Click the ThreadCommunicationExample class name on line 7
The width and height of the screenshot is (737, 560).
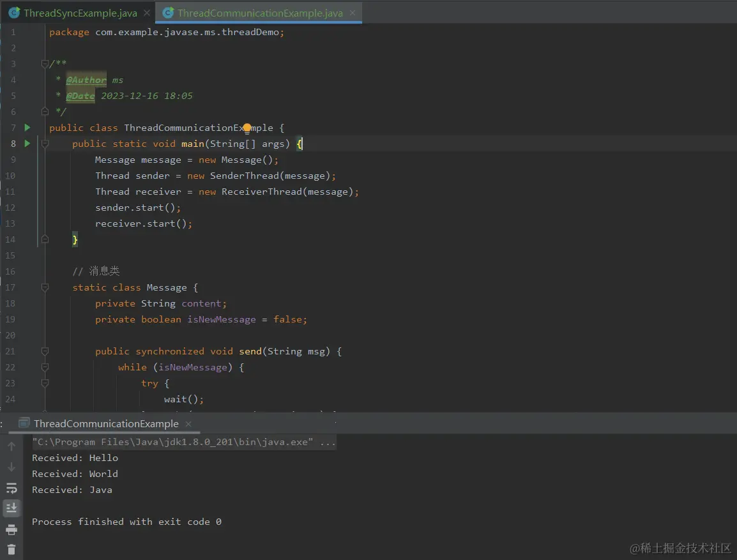[x=199, y=128]
